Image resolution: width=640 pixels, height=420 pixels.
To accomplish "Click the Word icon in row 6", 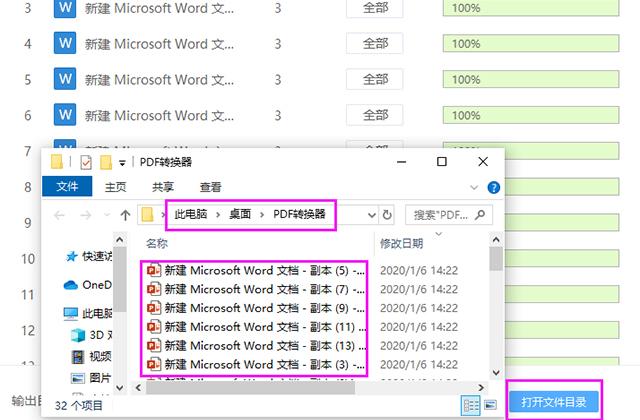I will pyautogui.click(x=65, y=114).
